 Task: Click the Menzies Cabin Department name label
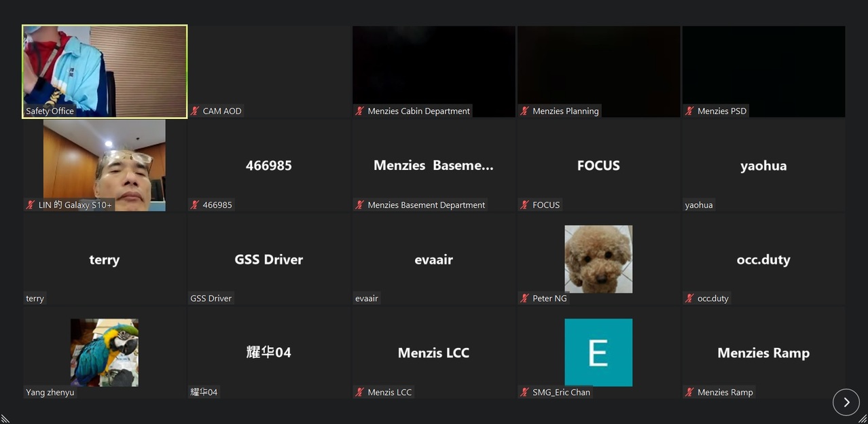pyautogui.click(x=418, y=111)
